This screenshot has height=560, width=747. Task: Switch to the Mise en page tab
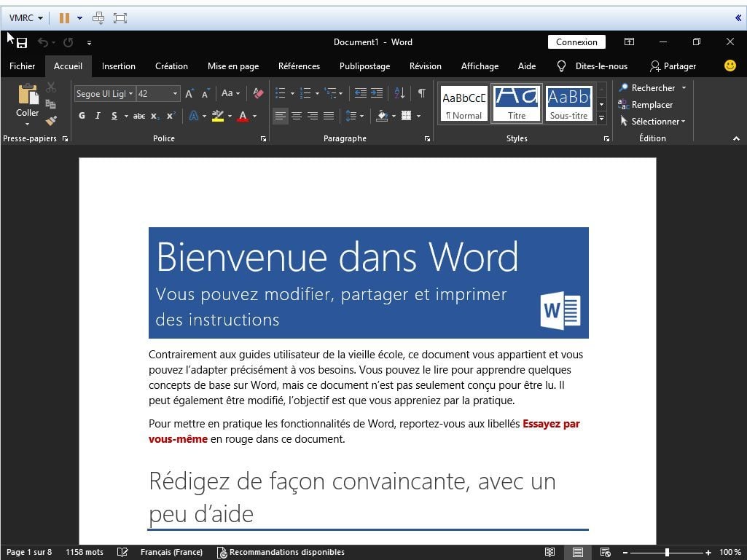[x=233, y=66]
